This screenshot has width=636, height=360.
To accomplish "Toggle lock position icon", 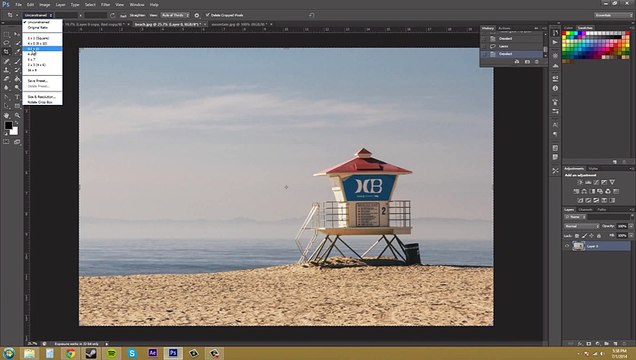I will click(x=591, y=236).
